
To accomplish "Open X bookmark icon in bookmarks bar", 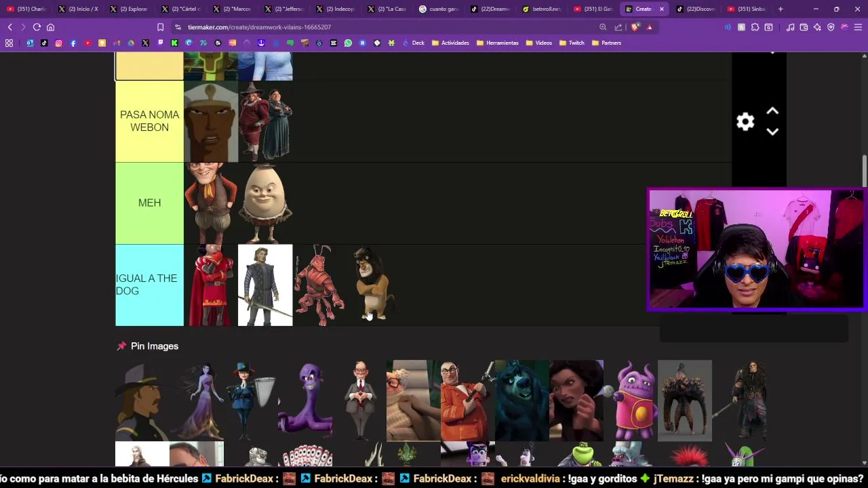I will (x=145, y=43).
